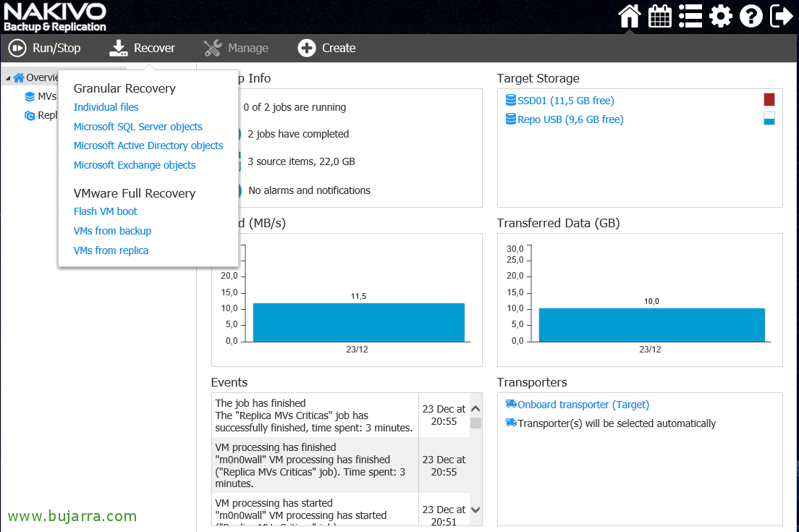Screen dimensions: 799x532
Task: Click '3 source items, 22,0 GB' text
Action: pos(301,161)
